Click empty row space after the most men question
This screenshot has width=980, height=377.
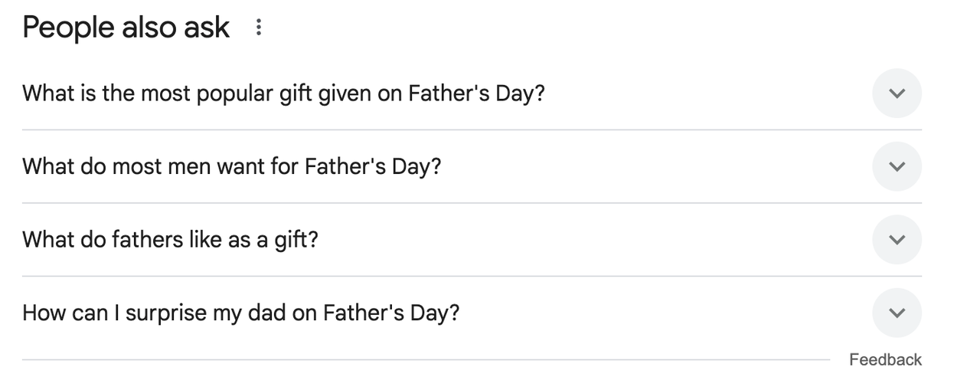pyautogui.click(x=651, y=166)
